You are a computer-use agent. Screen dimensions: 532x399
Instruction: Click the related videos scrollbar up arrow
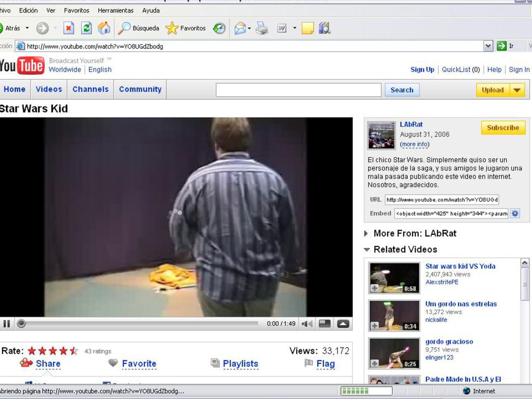525,263
